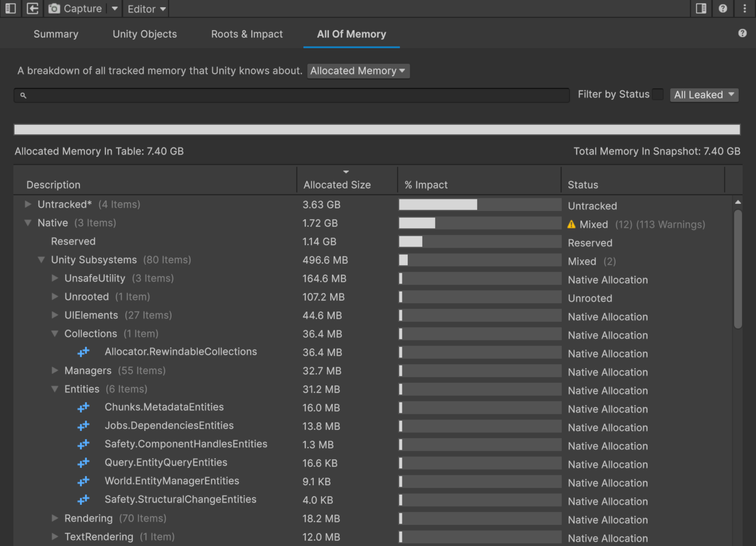Expand the Managers row
Screen dimensions: 756x546
(x=55, y=371)
